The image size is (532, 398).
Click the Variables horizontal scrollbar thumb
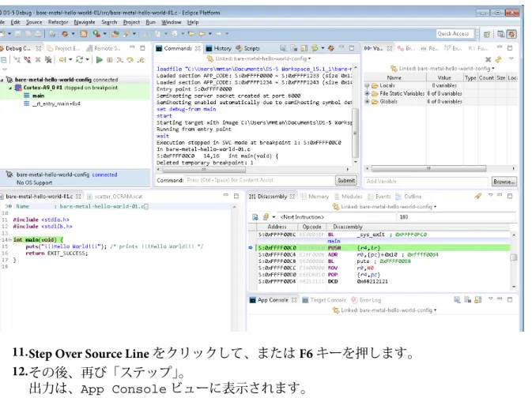pyautogui.click(x=429, y=168)
